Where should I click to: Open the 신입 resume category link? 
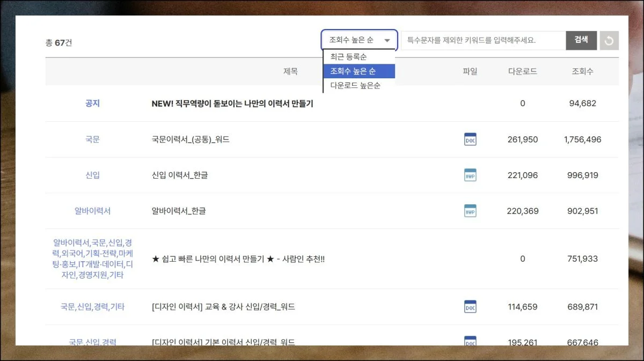click(92, 175)
